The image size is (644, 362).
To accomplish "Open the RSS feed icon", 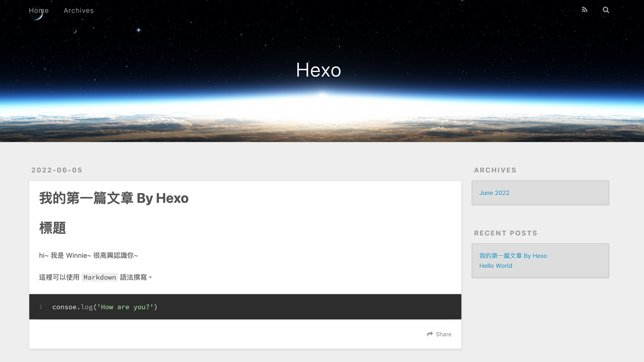I will pos(584,10).
